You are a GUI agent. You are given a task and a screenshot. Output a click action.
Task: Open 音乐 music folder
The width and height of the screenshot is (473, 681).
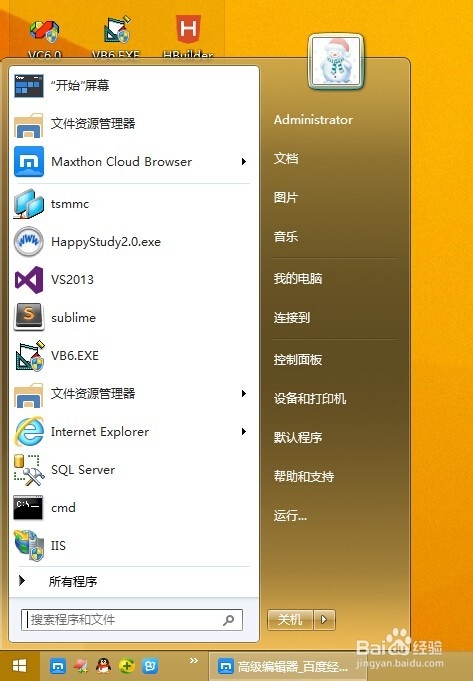[286, 237]
